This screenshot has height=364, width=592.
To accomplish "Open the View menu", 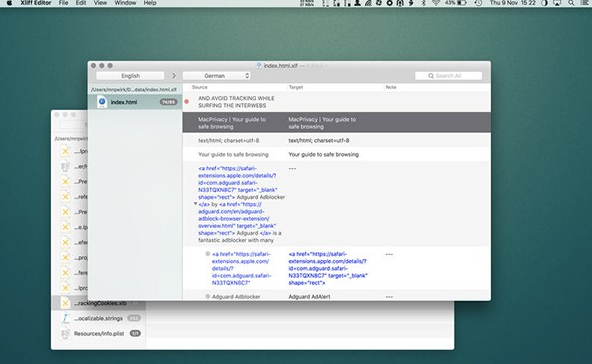I will click(100, 3).
